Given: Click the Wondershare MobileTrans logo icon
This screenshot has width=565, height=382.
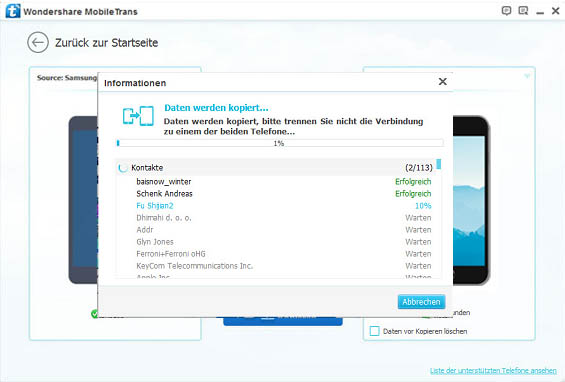Looking at the screenshot, I should click(x=13, y=11).
